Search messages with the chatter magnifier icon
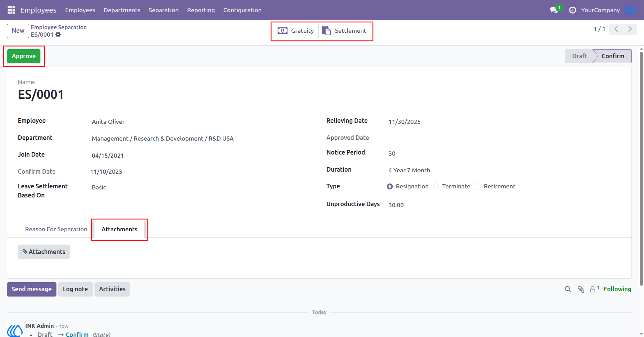The width and height of the screenshot is (644, 337). pos(568,289)
